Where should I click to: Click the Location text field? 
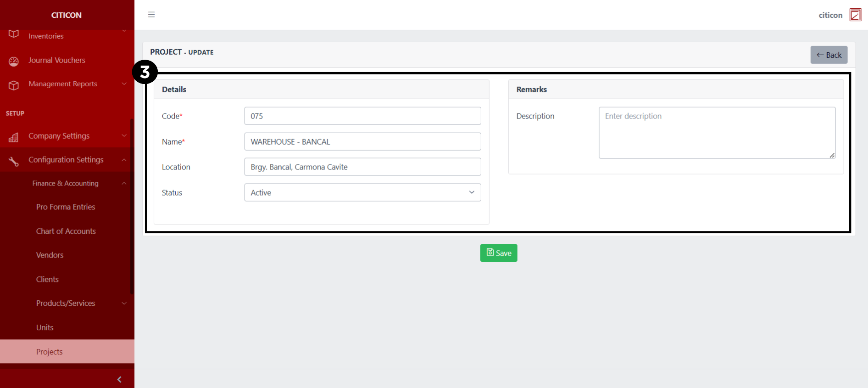tap(362, 167)
